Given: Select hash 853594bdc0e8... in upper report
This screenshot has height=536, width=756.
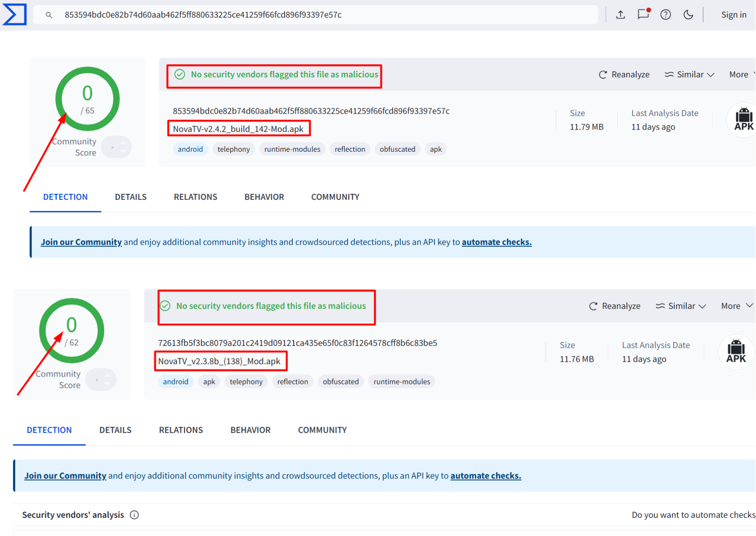Looking at the screenshot, I should (311, 111).
